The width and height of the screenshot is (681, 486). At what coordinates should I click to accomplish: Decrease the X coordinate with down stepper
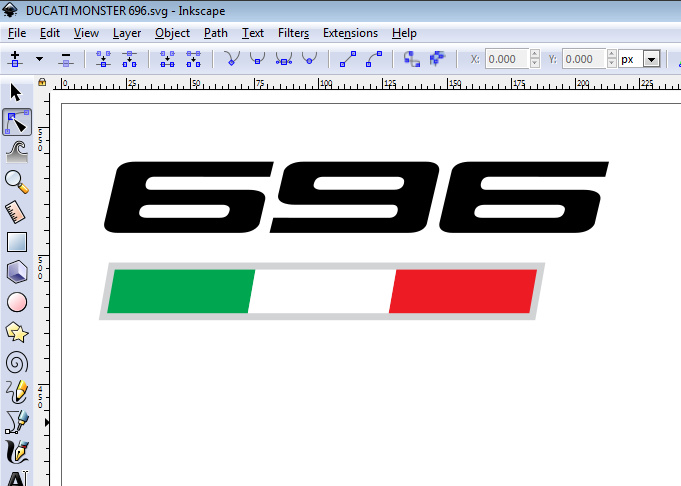535,64
